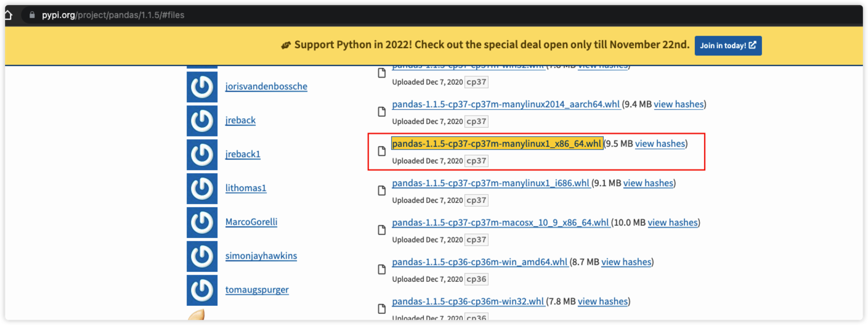
Task: Click file icon beside macosx_10_9_x86_64 wheel
Action: (x=382, y=230)
